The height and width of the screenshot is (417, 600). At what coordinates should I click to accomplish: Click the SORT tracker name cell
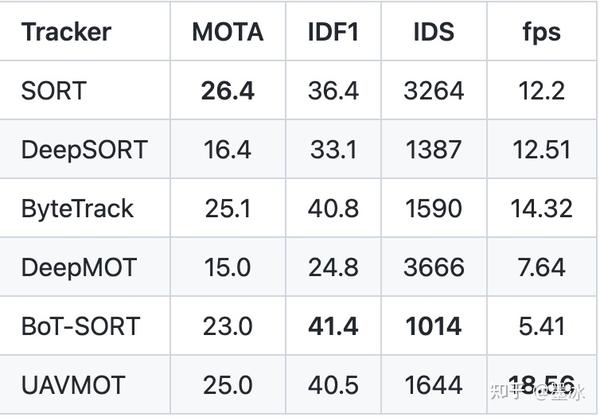click(54, 91)
